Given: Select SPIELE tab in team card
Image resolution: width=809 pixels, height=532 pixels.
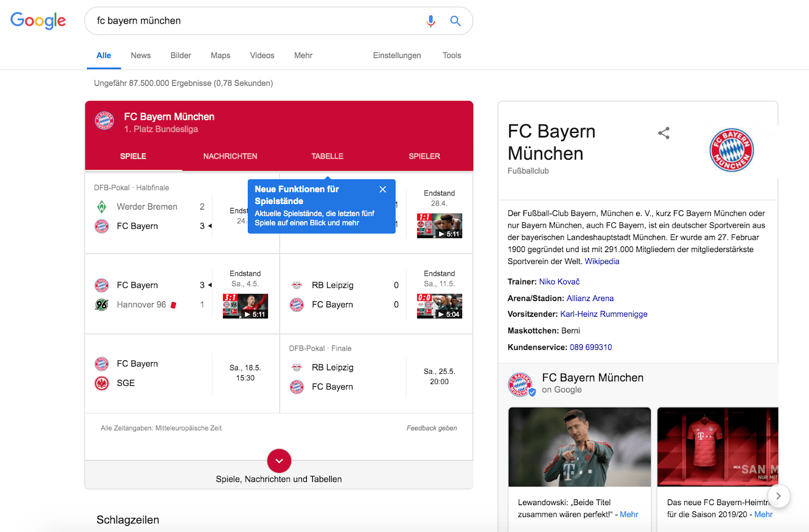Looking at the screenshot, I should (x=133, y=157).
